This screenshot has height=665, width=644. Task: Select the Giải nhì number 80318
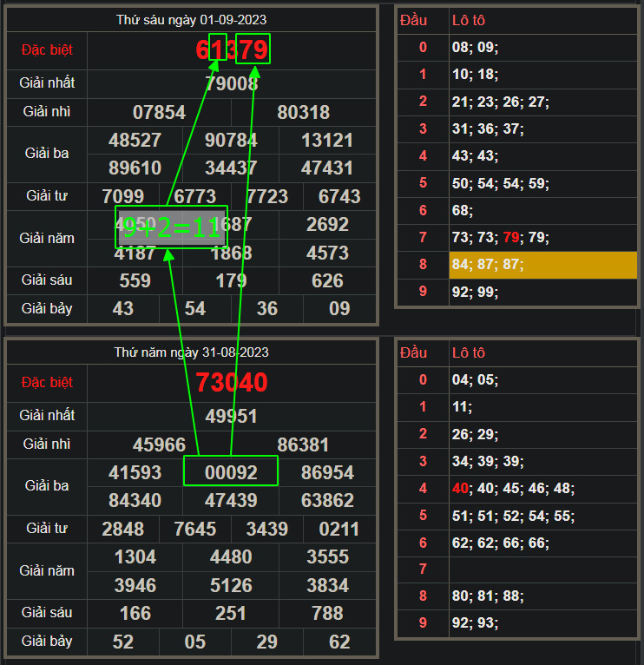click(303, 112)
